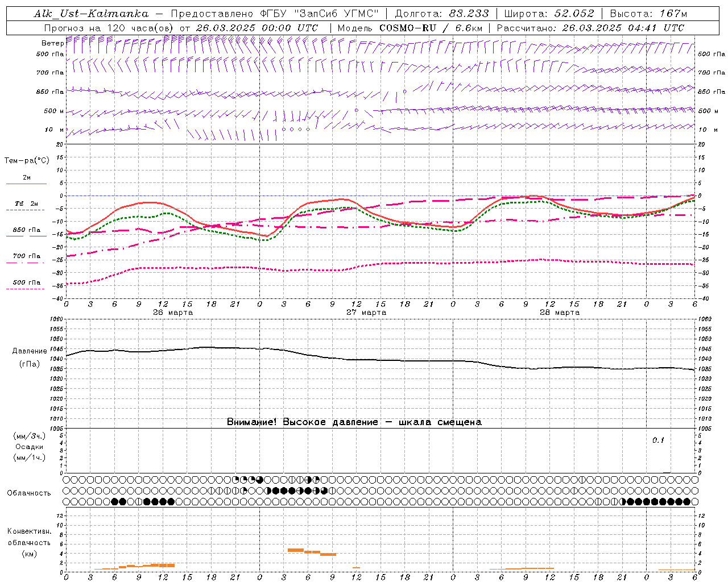This screenshot has width=728, height=582.
Task: Click the '700 гПа' temperature legend entry
Action: pos(27,256)
